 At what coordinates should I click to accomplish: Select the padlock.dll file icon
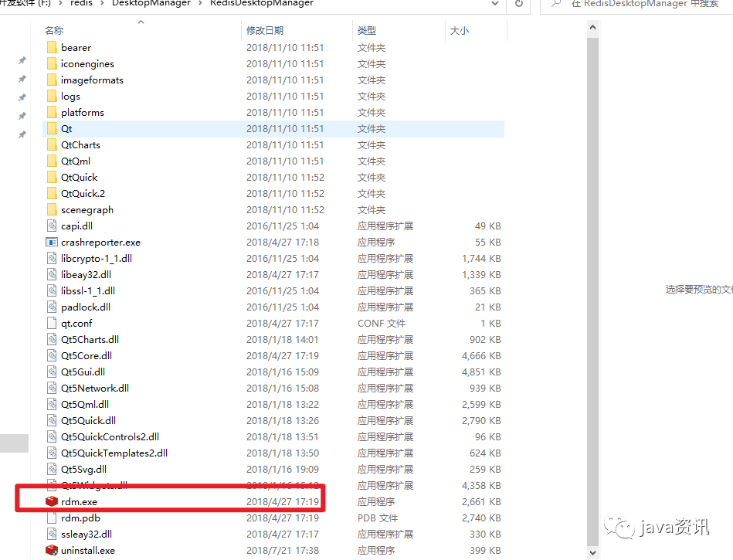tap(52, 307)
